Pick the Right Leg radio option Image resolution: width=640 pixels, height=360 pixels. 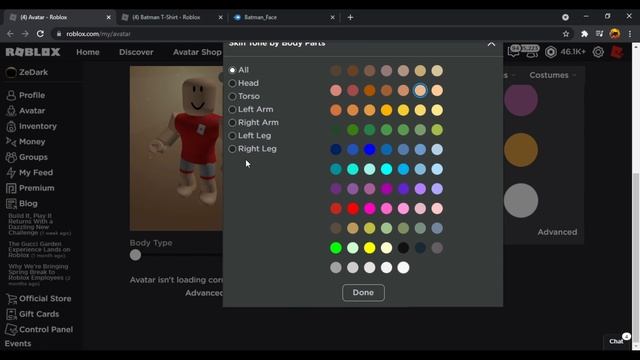[232, 149]
